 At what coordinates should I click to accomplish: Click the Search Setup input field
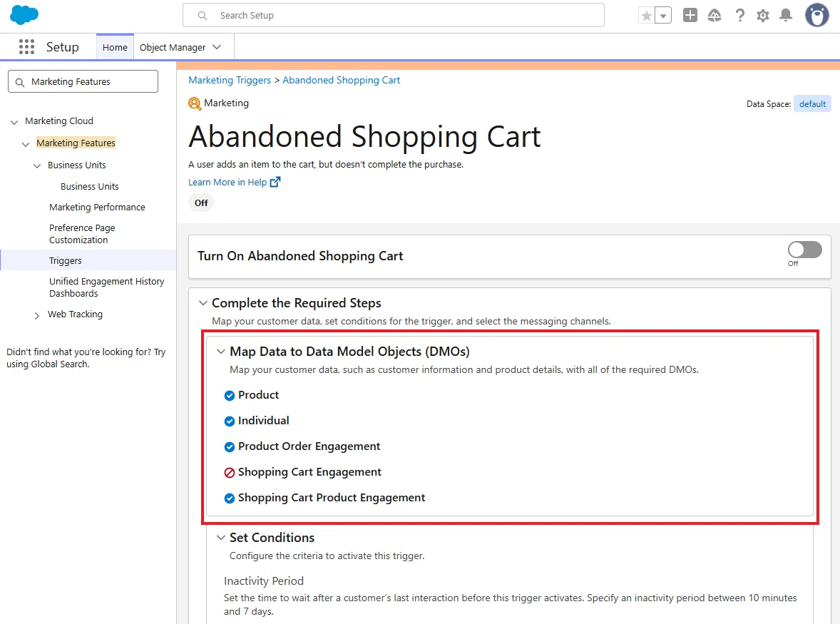[x=393, y=16]
